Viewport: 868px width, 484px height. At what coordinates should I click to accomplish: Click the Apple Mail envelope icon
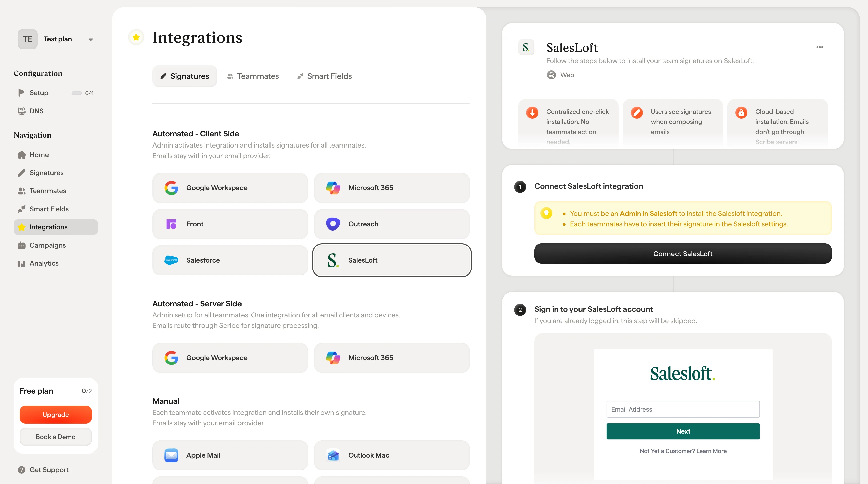171,455
